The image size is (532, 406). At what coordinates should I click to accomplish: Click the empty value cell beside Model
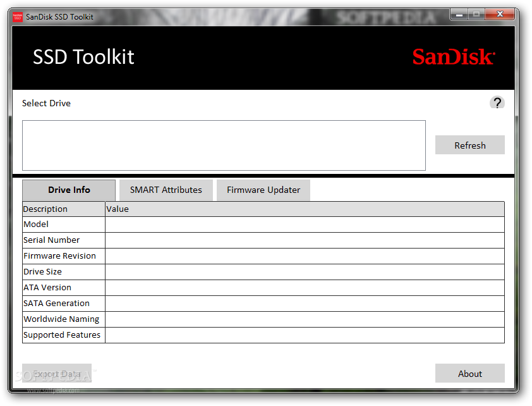click(x=305, y=225)
